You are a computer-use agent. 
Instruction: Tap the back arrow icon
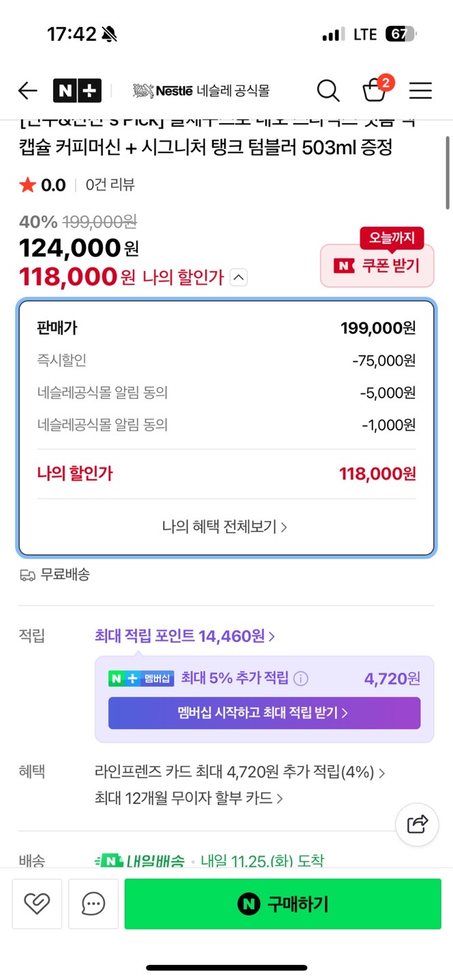(x=27, y=91)
